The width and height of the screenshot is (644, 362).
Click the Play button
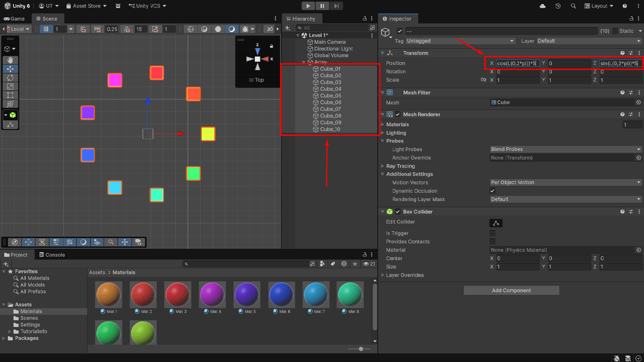308,6
